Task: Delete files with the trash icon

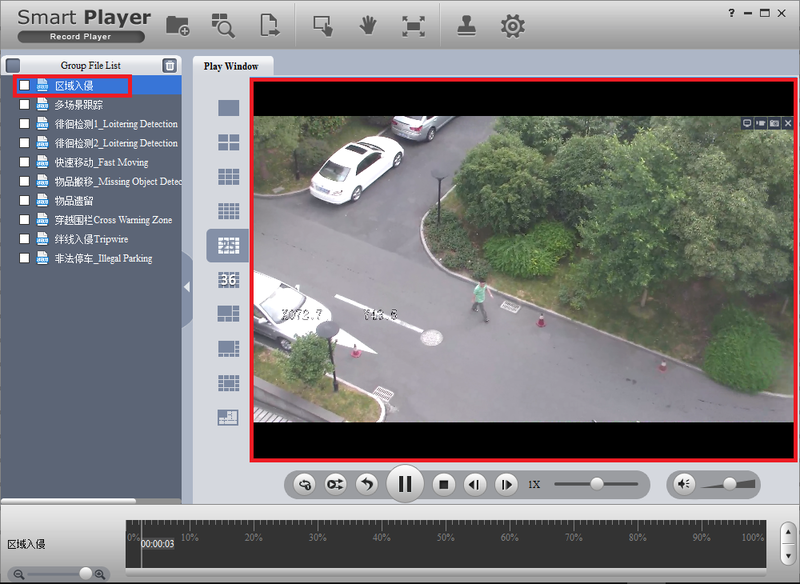Action: (x=170, y=66)
